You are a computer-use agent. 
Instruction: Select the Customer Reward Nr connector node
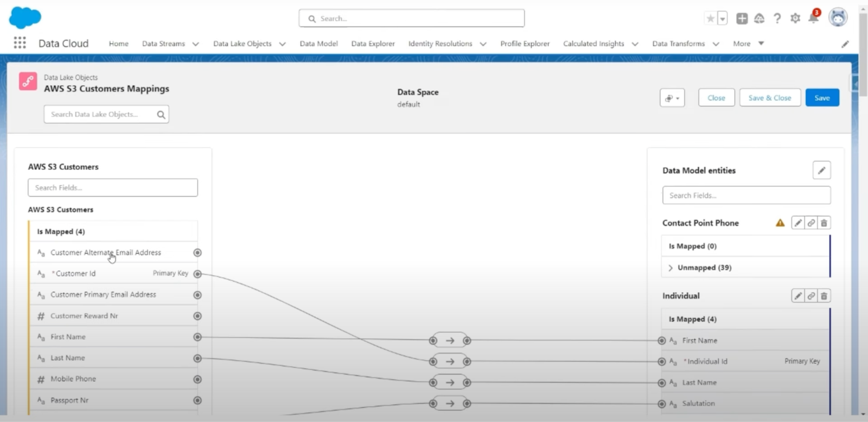pyautogui.click(x=197, y=316)
